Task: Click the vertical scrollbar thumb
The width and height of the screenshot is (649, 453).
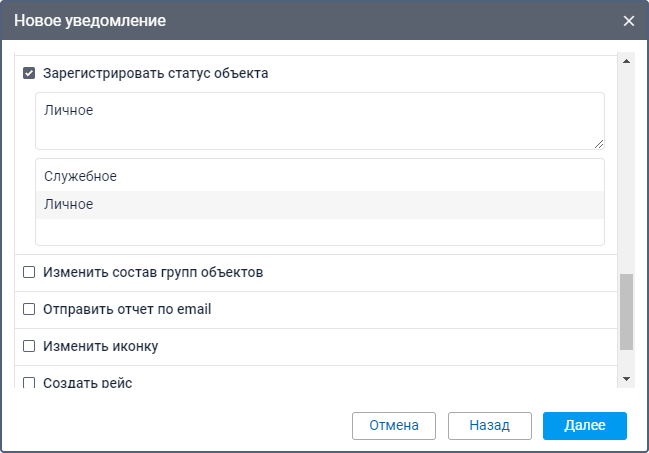Action: (627, 311)
